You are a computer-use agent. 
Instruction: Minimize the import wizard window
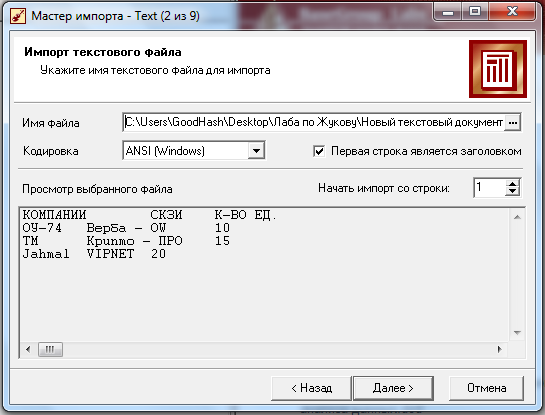coord(448,12)
